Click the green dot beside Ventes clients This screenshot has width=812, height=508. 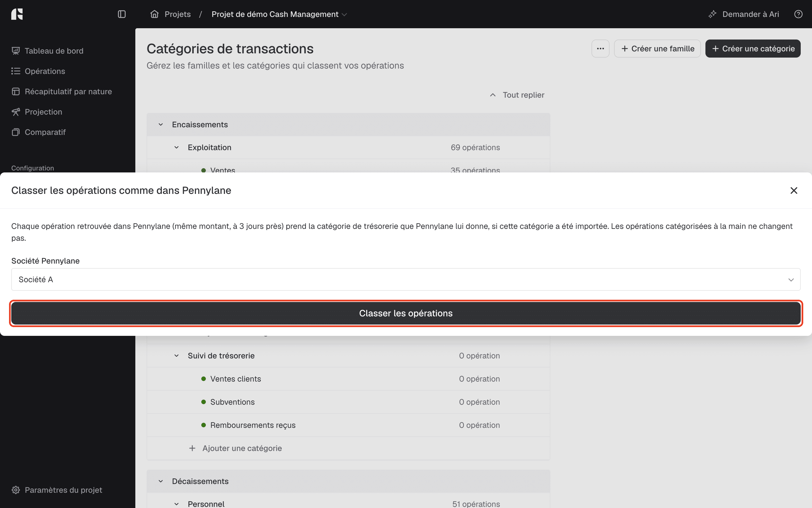tap(203, 379)
